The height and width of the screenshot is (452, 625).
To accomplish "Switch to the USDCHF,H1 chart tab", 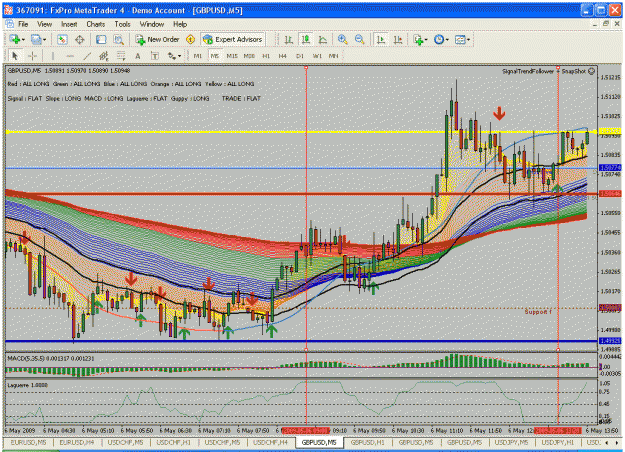I will coord(173,442).
